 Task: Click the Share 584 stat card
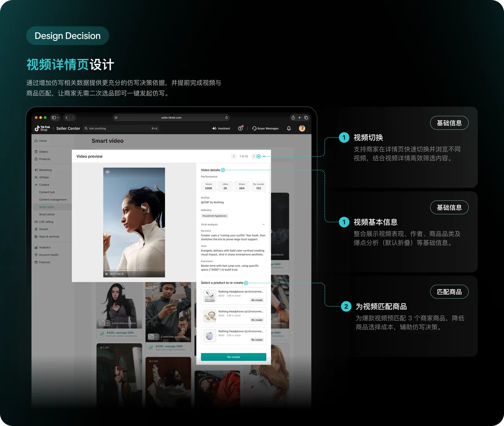(242, 186)
